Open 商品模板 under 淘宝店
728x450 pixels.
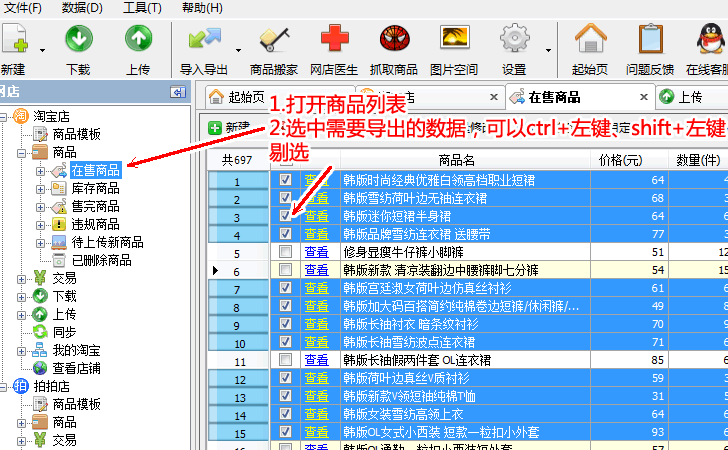(76, 134)
